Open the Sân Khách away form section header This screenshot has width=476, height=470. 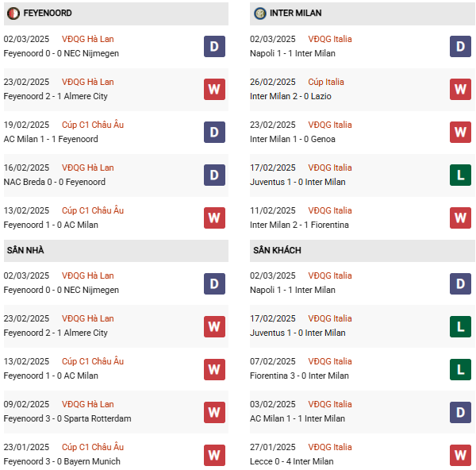point(363,251)
